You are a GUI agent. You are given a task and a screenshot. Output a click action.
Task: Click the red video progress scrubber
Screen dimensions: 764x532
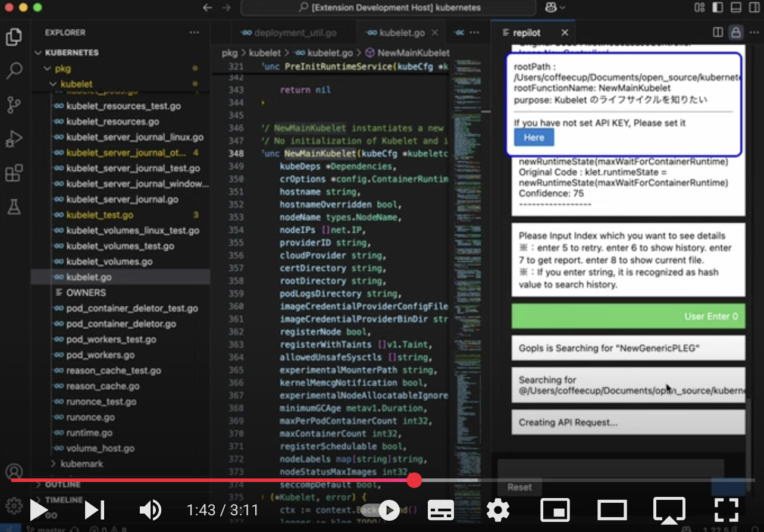414,480
